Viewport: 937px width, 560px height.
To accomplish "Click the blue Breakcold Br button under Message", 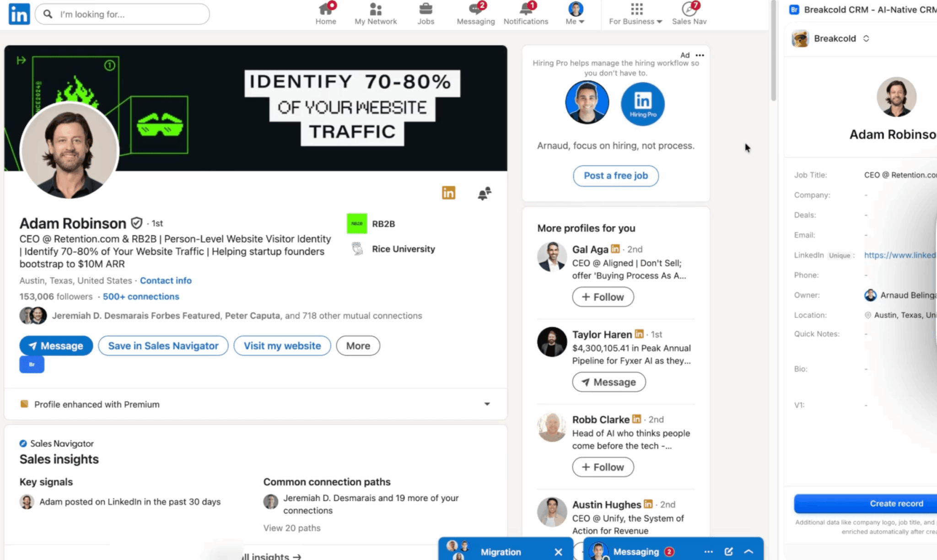I will click(32, 365).
